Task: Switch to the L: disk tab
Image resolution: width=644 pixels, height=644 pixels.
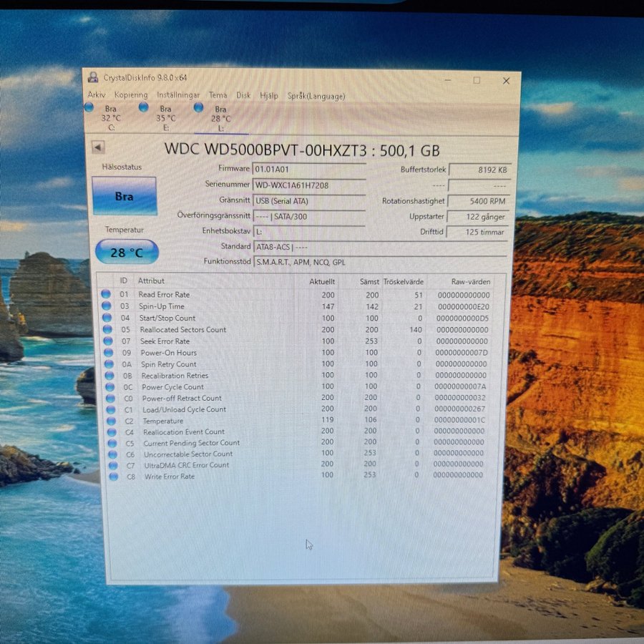Action: coord(220,118)
